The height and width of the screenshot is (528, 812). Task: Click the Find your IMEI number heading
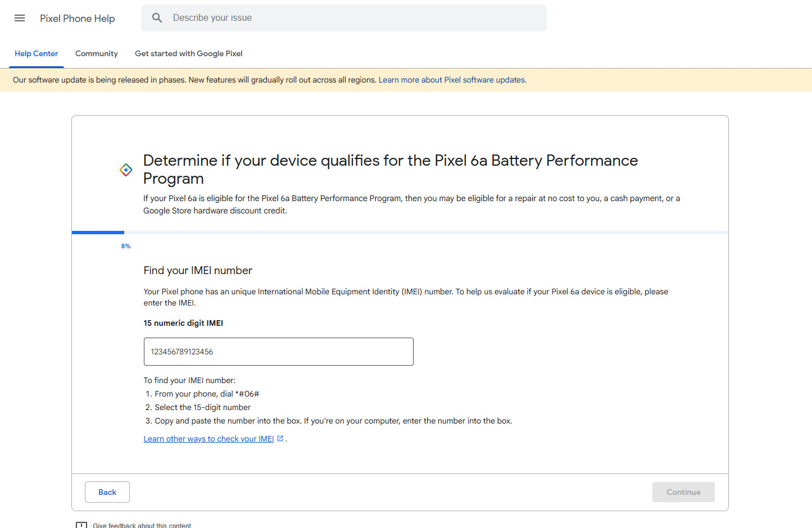pyautogui.click(x=198, y=271)
